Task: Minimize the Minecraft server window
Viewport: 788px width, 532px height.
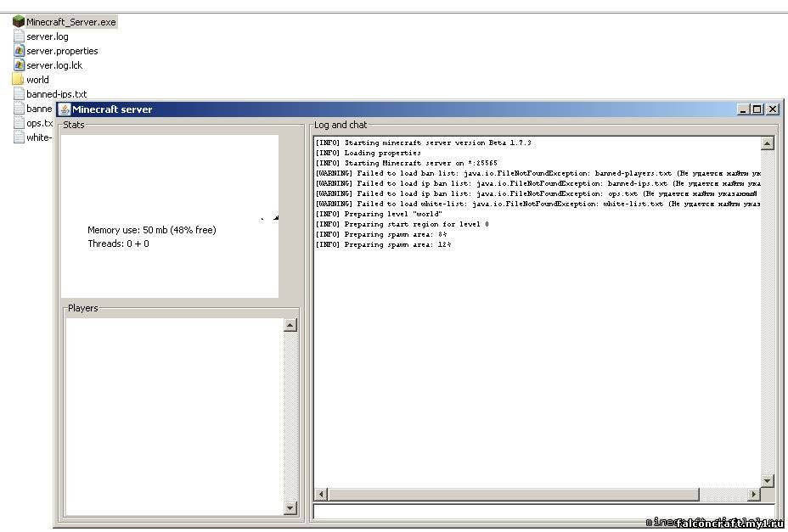Action: click(x=744, y=109)
